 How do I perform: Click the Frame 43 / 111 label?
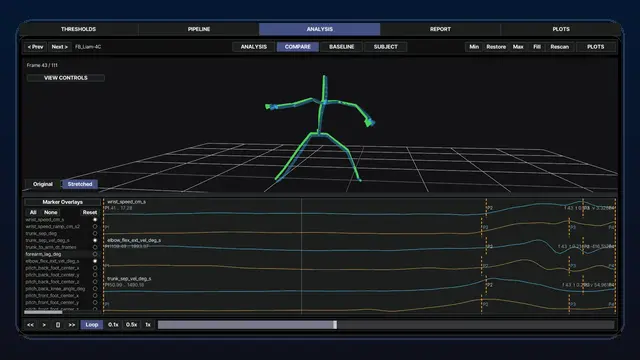[x=42, y=65]
